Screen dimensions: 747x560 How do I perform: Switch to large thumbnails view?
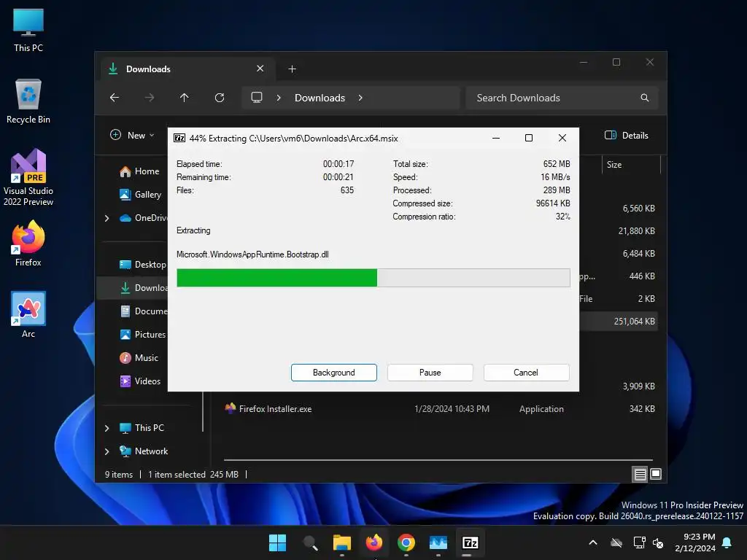click(x=656, y=474)
